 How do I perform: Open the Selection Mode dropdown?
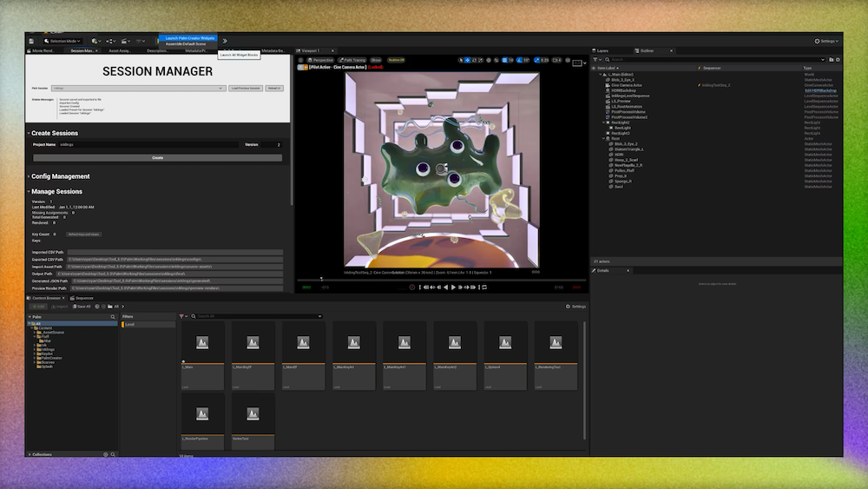(65, 41)
